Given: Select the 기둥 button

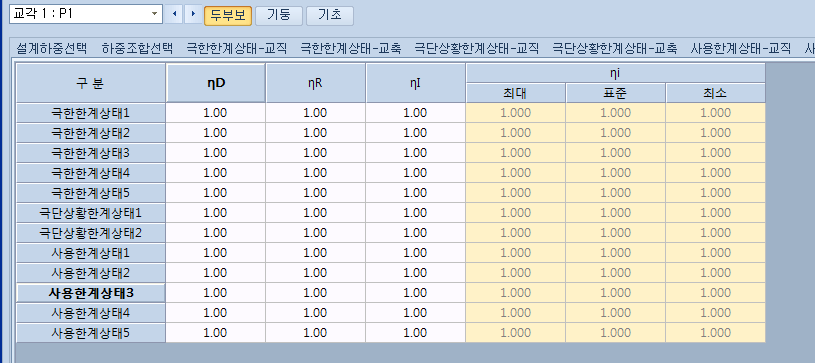Looking at the screenshot, I should coord(279,15).
